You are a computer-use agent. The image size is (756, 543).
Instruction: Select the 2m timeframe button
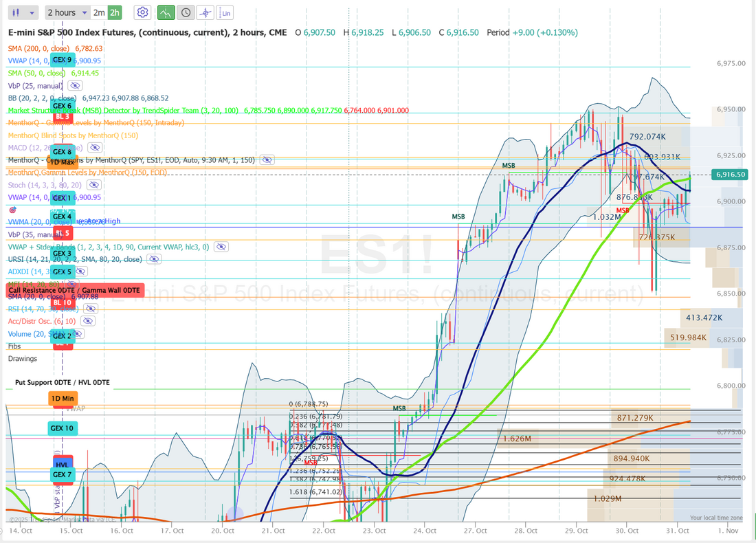(x=99, y=12)
